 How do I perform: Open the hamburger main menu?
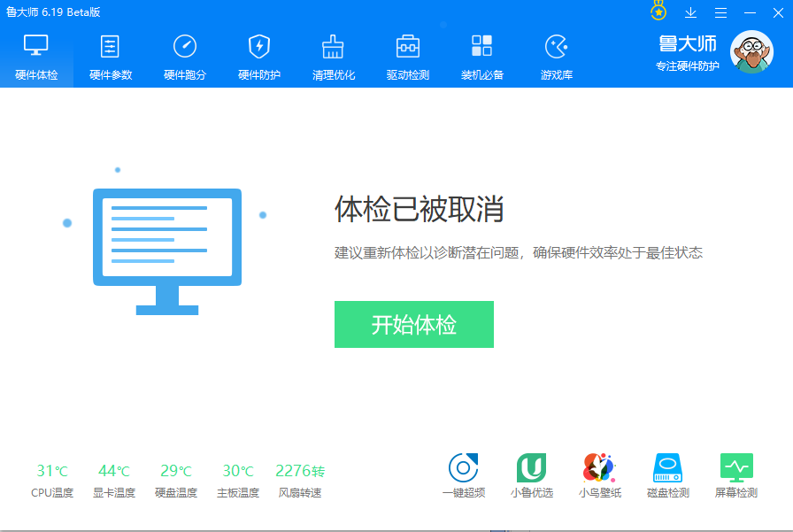720,12
